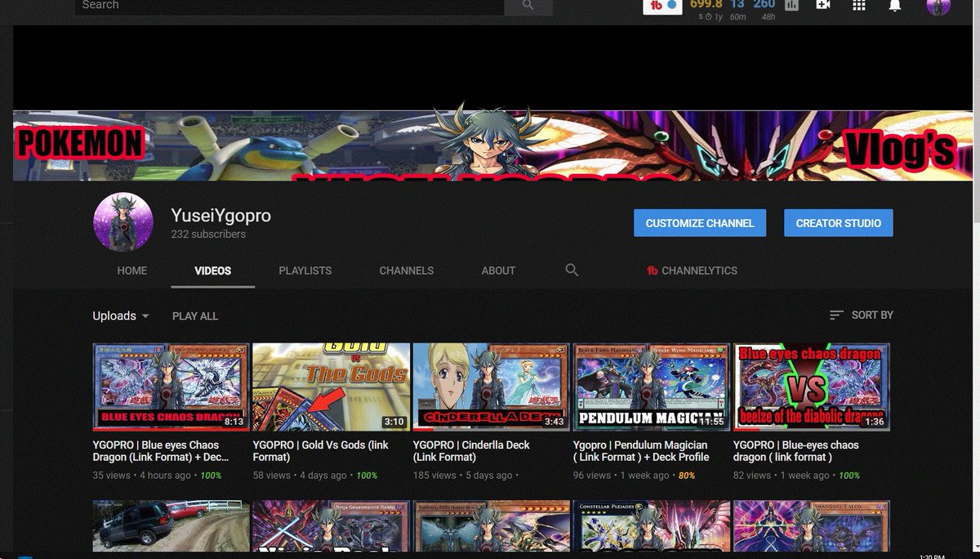Image resolution: width=980 pixels, height=559 pixels.
Task: Click the channel search magnifier icon
Action: pos(572,270)
